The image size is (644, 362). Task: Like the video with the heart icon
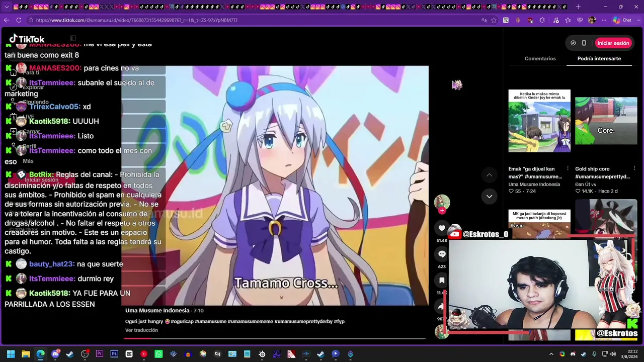coord(442,228)
